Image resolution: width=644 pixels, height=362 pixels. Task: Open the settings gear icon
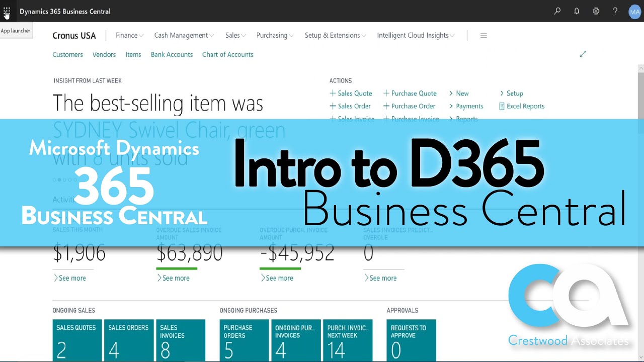coord(596,11)
